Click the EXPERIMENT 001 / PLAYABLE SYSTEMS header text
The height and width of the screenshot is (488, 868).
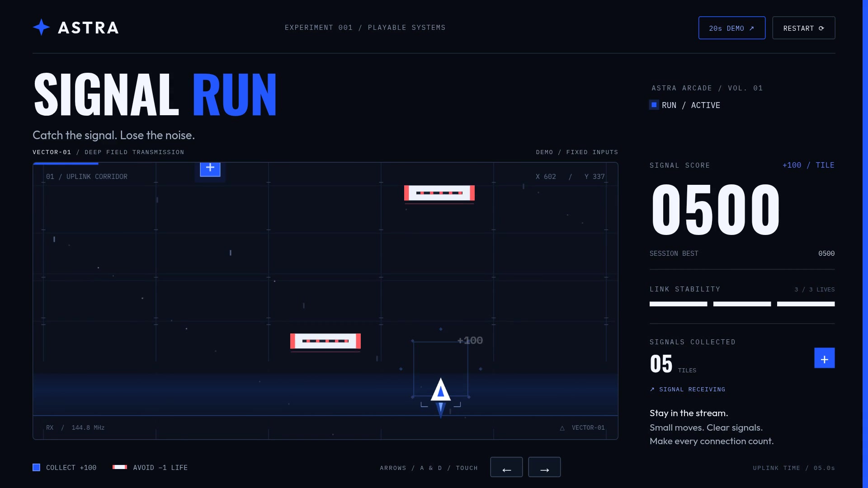point(365,28)
